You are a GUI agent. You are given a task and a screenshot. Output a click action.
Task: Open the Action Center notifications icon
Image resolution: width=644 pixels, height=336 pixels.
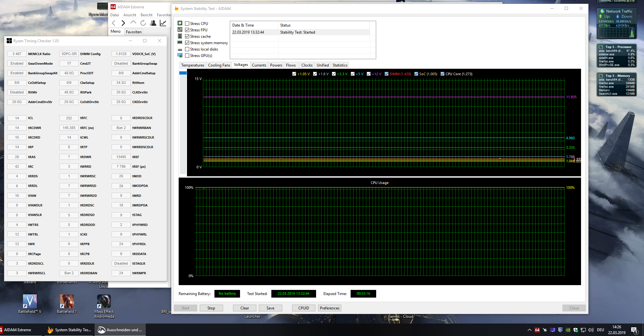point(634,330)
